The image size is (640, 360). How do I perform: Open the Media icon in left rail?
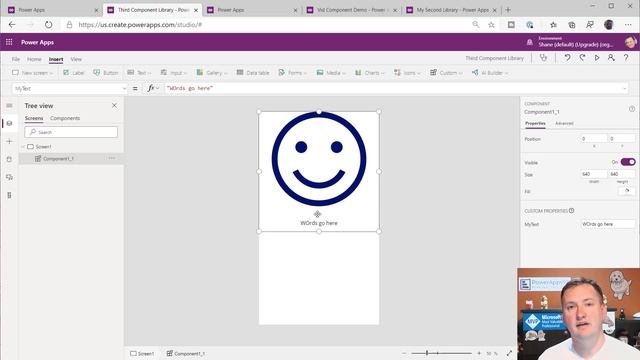click(x=9, y=177)
